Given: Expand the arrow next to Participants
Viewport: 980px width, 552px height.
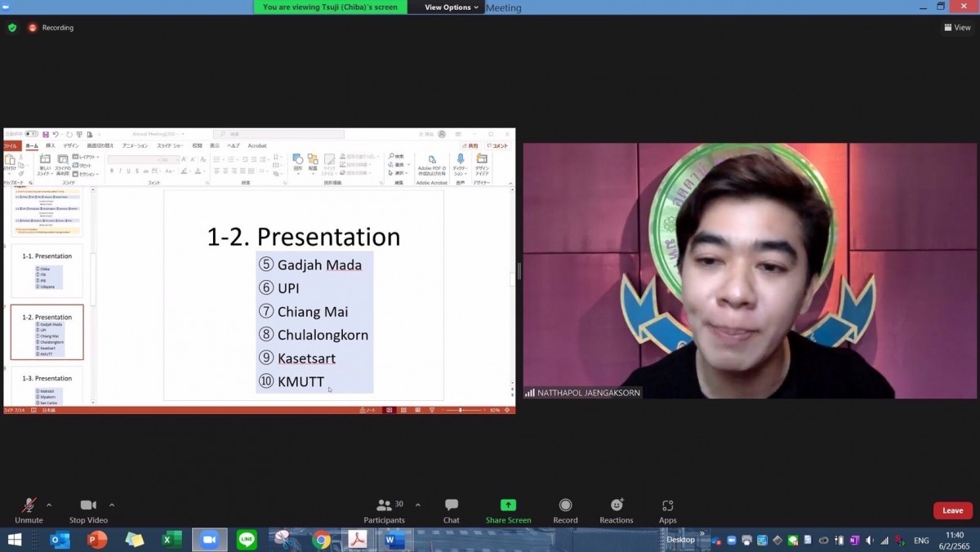Looking at the screenshot, I should pyautogui.click(x=418, y=505).
